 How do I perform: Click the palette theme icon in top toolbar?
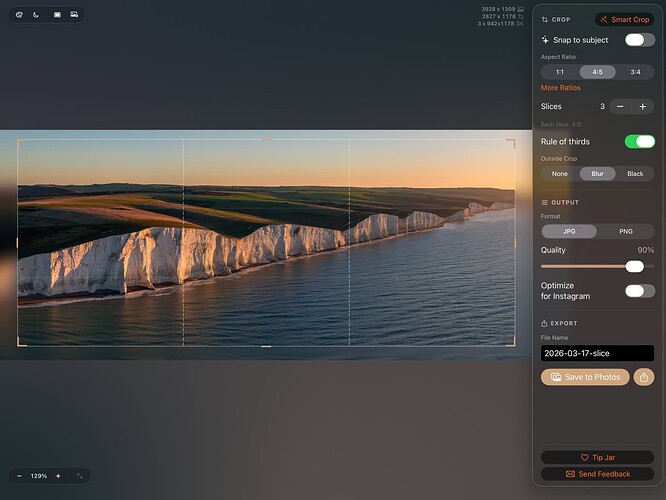point(19,15)
